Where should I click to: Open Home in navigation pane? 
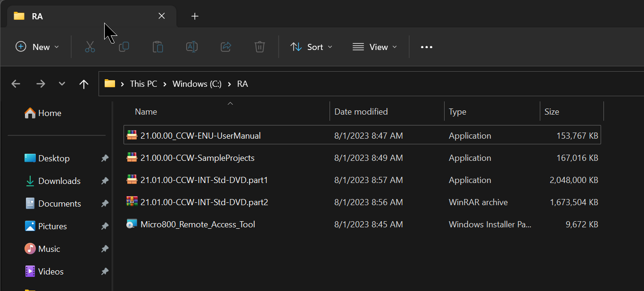coord(43,113)
